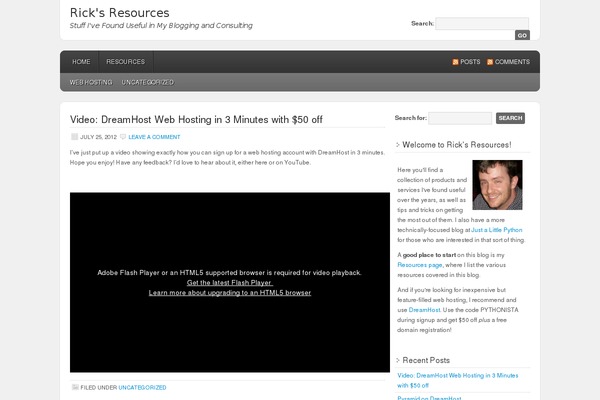Click the Welcome to Rick's Resources heading
The height and width of the screenshot is (400, 600).
point(457,145)
